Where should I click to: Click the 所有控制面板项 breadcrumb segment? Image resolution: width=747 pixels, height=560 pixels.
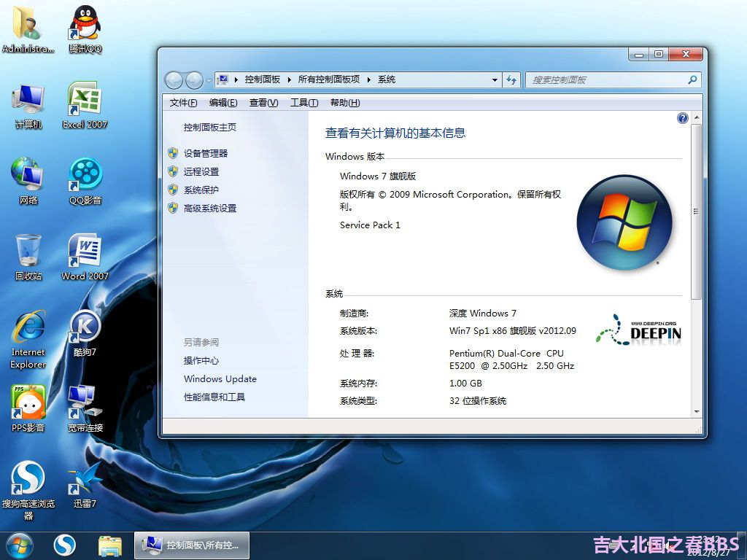point(329,79)
